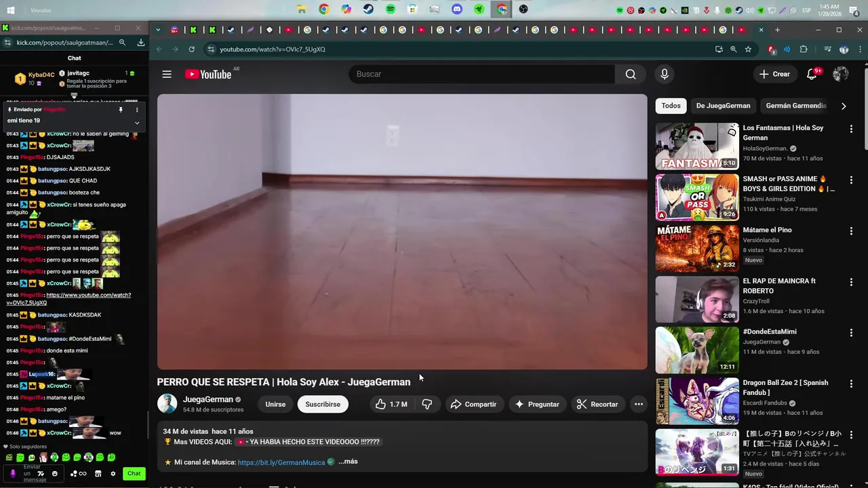The height and width of the screenshot is (488, 868).
Task: Open pinned message three-dot menu in Kick
Action: tap(137, 110)
